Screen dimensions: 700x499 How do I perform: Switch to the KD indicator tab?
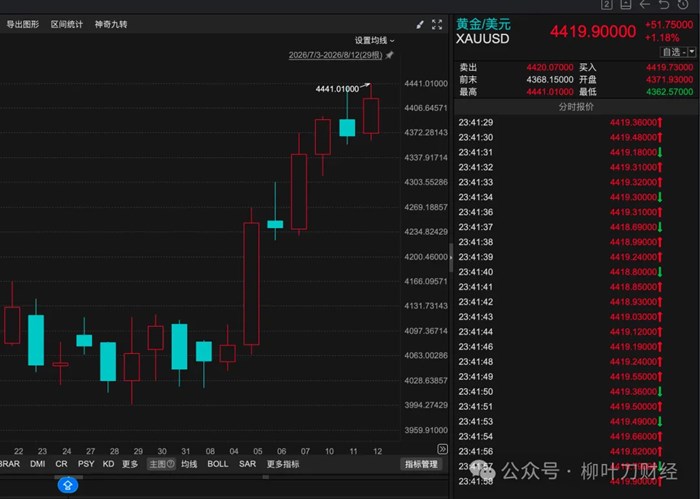[x=108, y=464]
